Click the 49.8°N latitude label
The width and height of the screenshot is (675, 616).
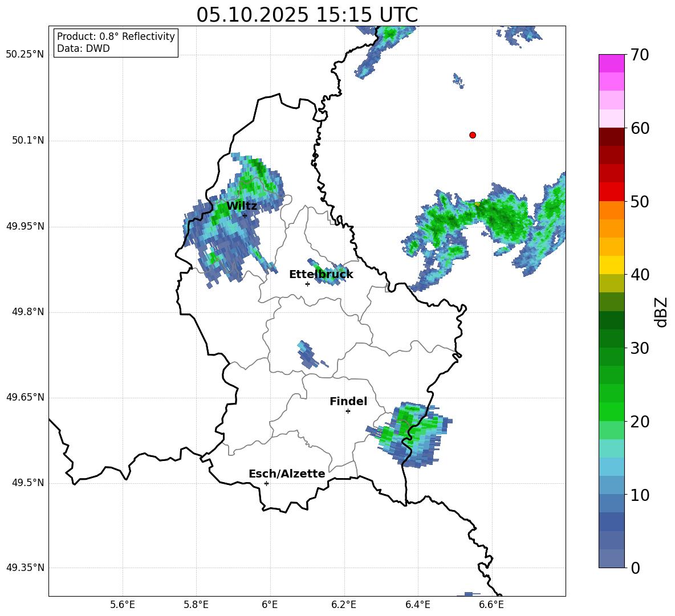[27, 312]
